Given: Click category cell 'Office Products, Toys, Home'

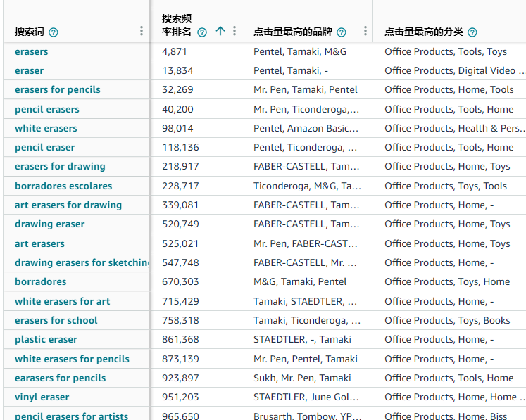Looking at the screenshot, I should [447, 281].
